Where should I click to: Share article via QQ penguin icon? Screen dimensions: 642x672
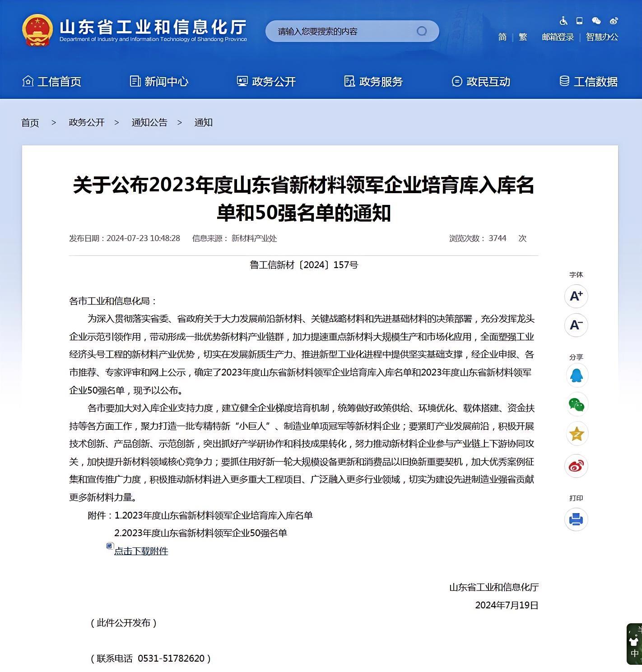576,375
